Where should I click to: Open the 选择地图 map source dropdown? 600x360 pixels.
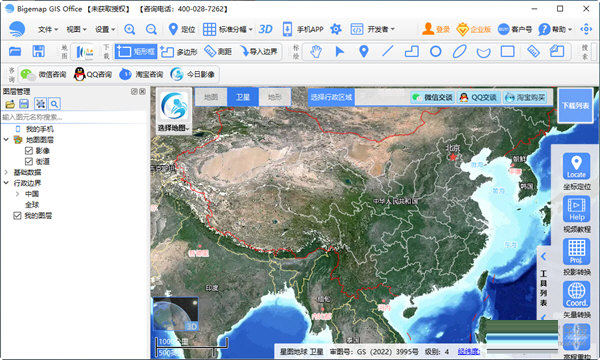(174, 111)
